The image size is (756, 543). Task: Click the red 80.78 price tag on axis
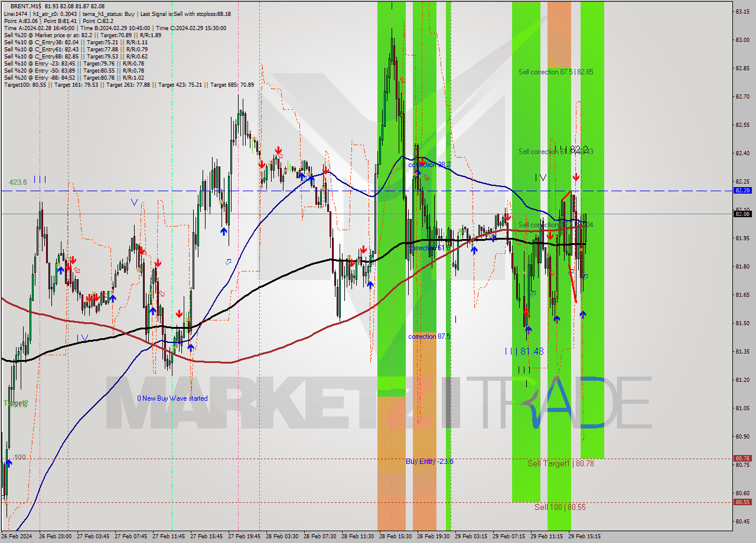pos(742,459)
